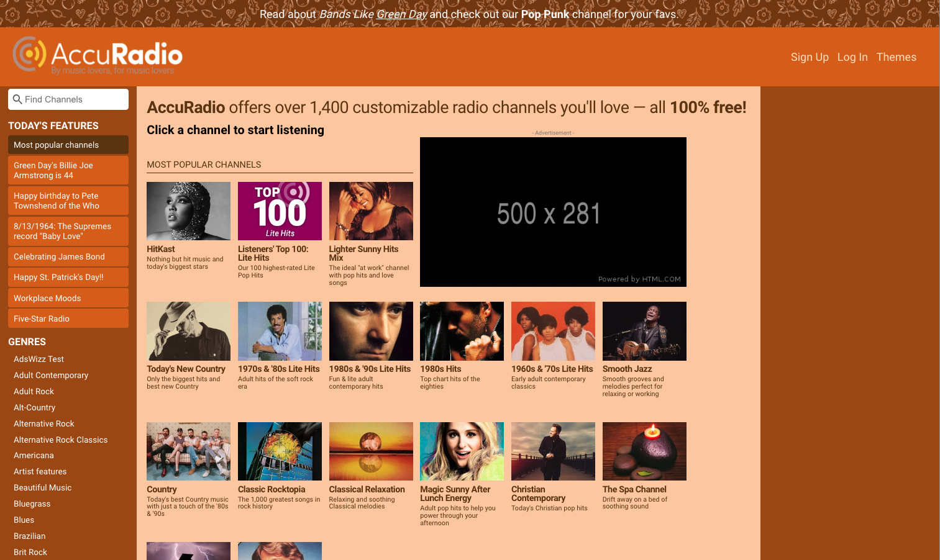Choose the 1980s Hits channel image
The height and width of the screenshot is (560, 940).
click(462, 331)
